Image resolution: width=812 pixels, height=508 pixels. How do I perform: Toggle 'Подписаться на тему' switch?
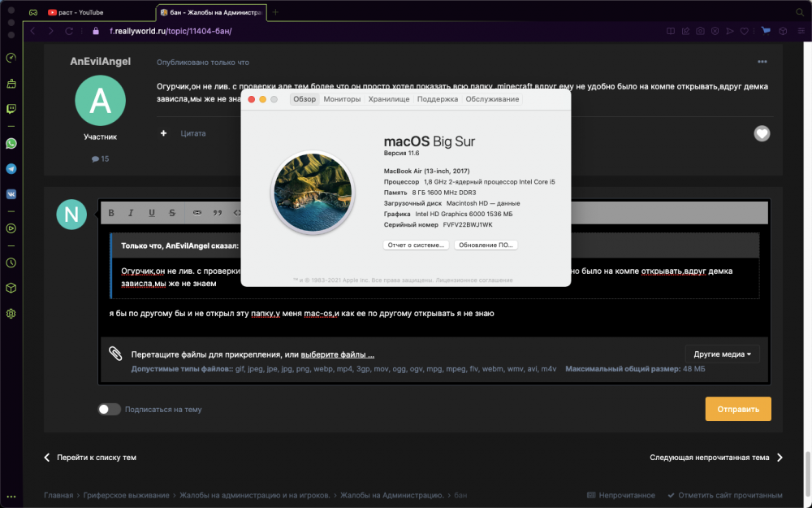click(110, 409)
